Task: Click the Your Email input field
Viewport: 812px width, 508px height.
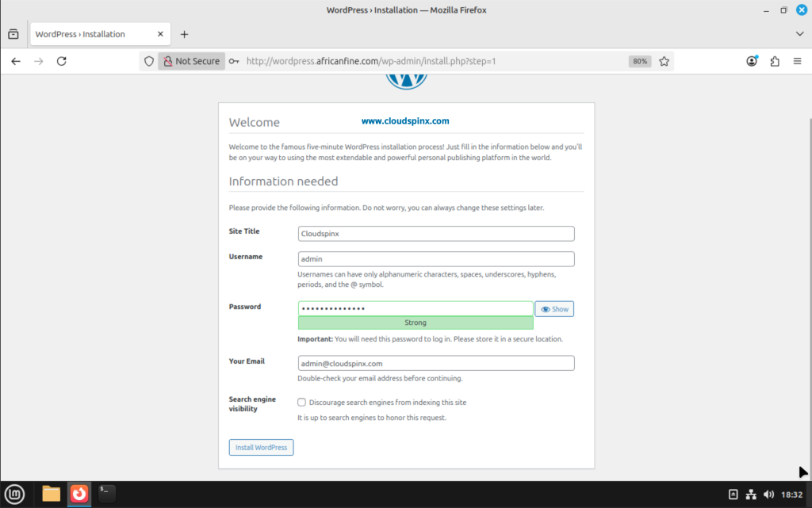Action: pyautogui.click(x=436, y=363)
